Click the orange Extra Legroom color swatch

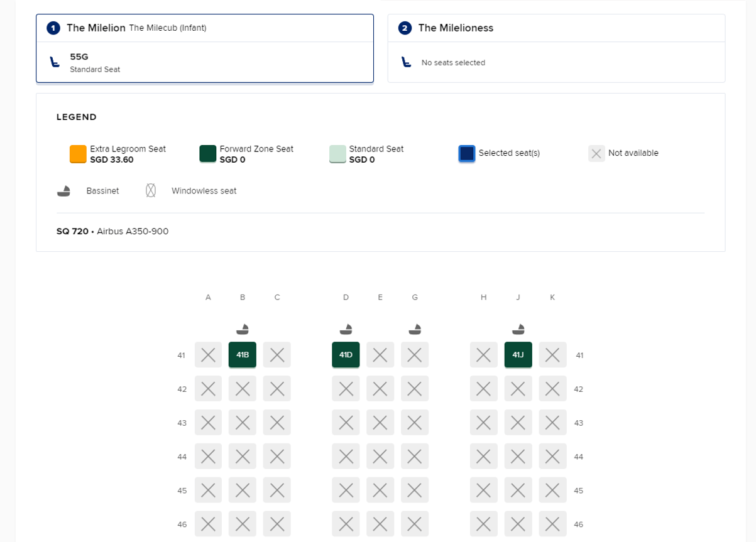click(x=78, y=153)
